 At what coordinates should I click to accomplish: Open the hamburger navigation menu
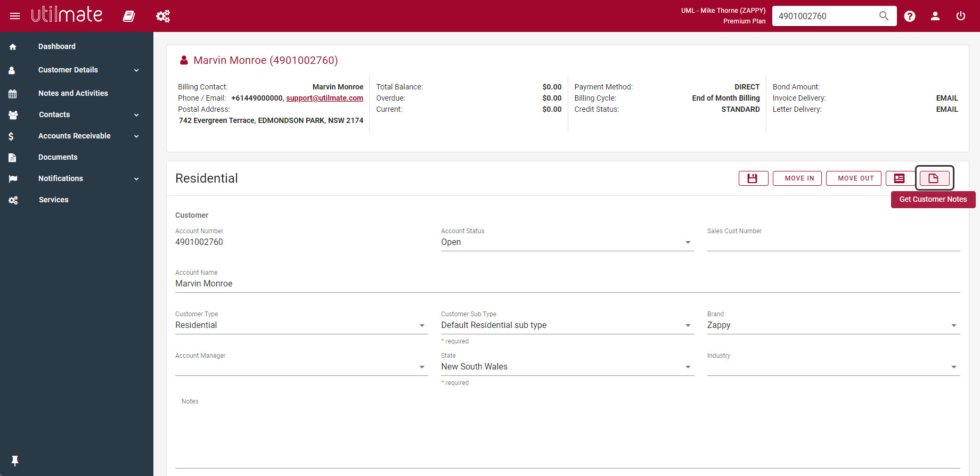coord(15,16)
